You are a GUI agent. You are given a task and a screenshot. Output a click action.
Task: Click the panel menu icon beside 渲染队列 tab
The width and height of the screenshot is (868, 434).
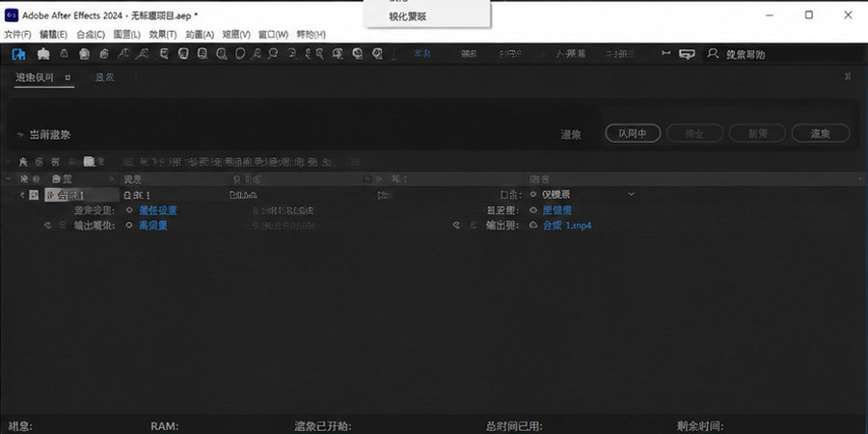click(68, 78)
